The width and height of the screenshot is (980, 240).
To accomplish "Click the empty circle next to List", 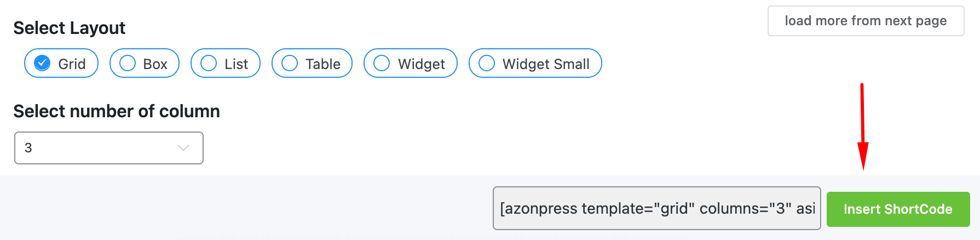I will coord(209,64).
